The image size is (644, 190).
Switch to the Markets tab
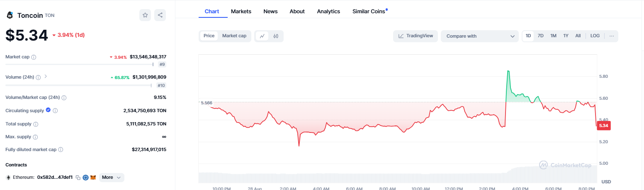[x=241, y=11]
